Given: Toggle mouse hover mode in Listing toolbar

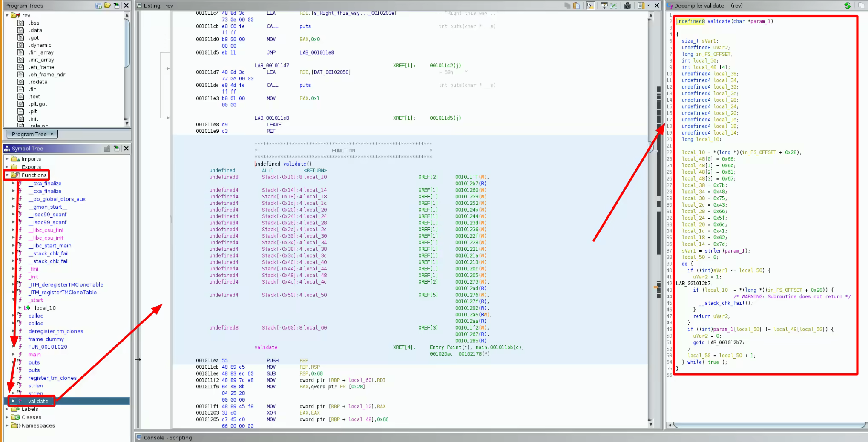Looking at the screenshot, I should pos(590,6).
